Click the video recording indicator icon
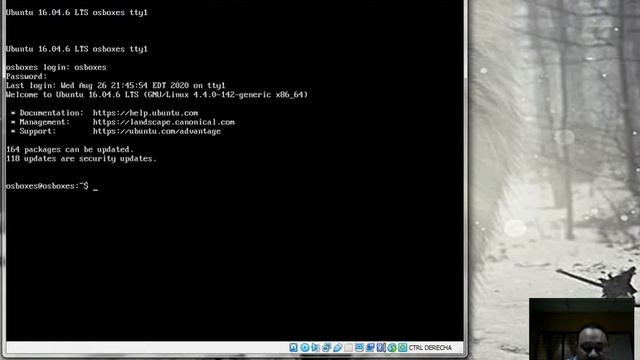This screenshot has width=640, height=360. pyautogui.click(x=370, y=347)
